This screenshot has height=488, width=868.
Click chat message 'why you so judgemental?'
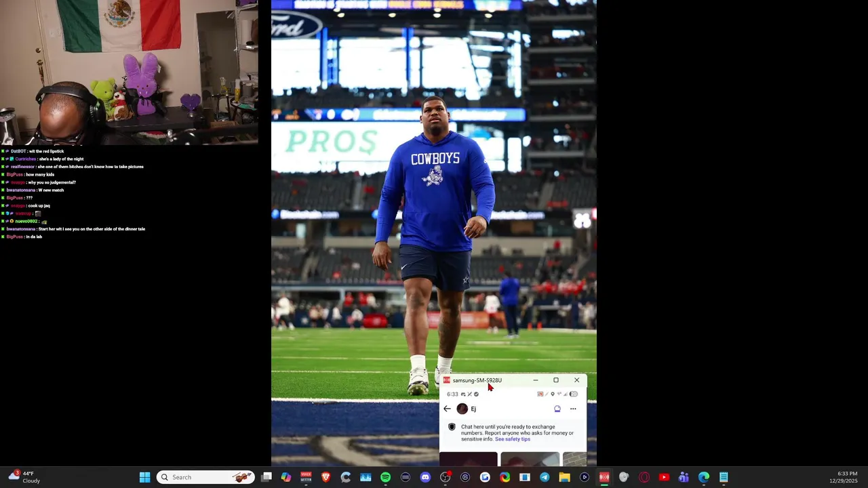(x=52, y=182)
